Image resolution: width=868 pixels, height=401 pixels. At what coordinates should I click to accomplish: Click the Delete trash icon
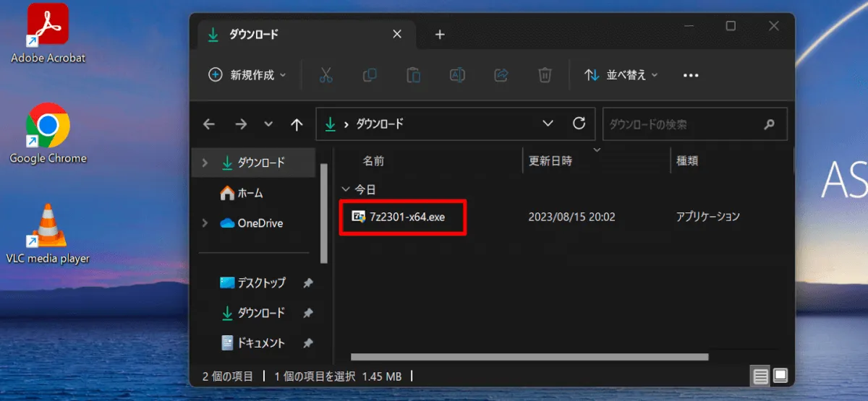pos(545,75)
